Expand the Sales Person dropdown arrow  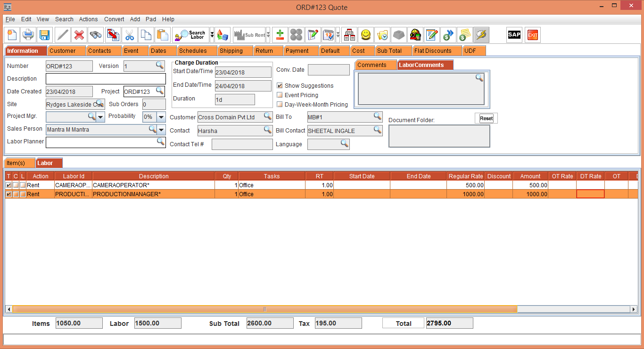[x=161, y=130]
